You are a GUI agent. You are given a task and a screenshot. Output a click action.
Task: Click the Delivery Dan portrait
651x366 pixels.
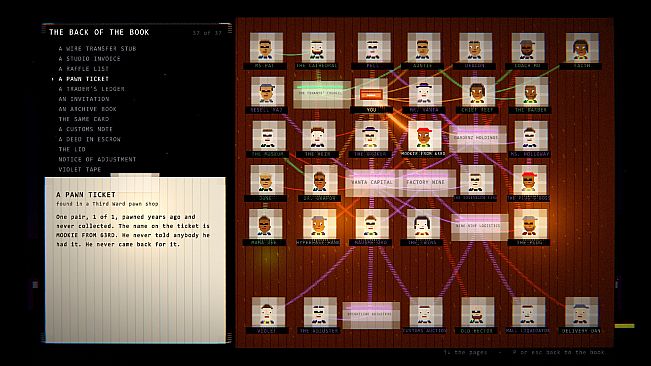pyautogui.click(x=581, y=312)
